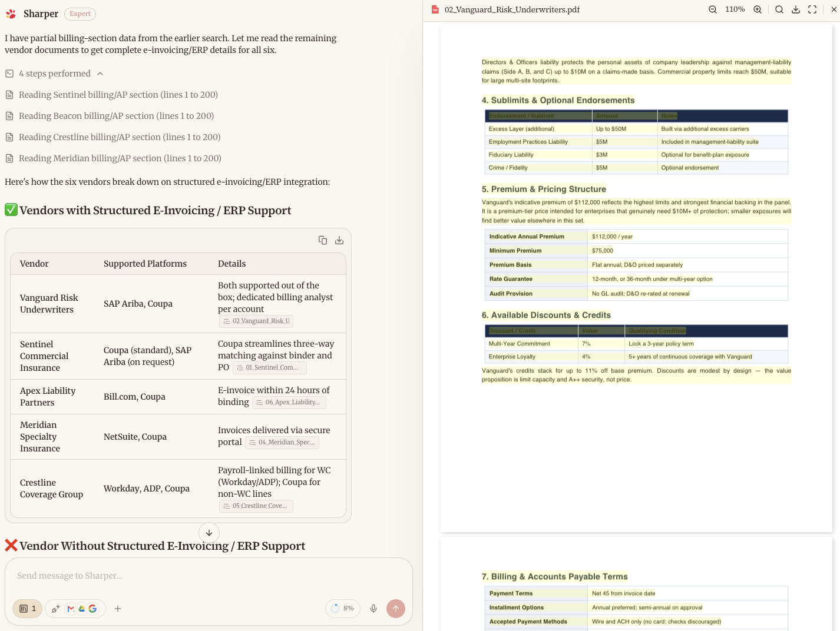Click the plus add attachment button
The width and height of the screenshot is (840, 631).
pos(118,609)
